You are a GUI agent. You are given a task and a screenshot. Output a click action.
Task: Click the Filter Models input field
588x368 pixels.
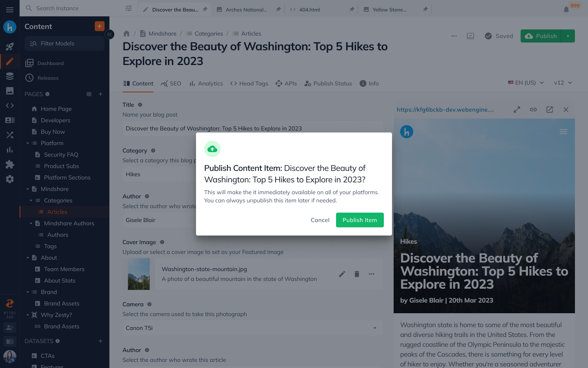point(65,43)
